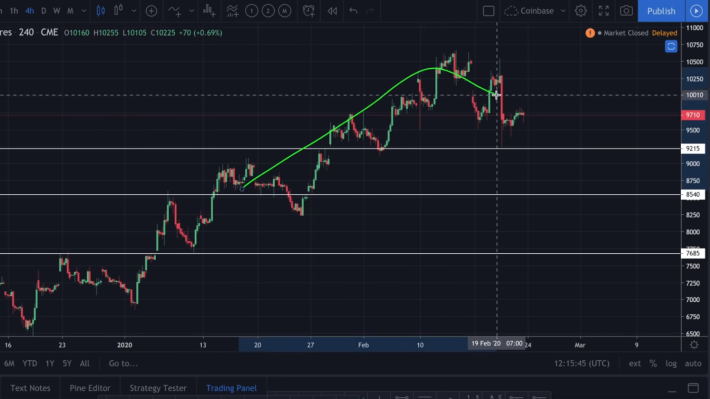The width and height of the screenshot is (710, 399).
Task: Click the Go to... link
Action: (x=123, y=363)
